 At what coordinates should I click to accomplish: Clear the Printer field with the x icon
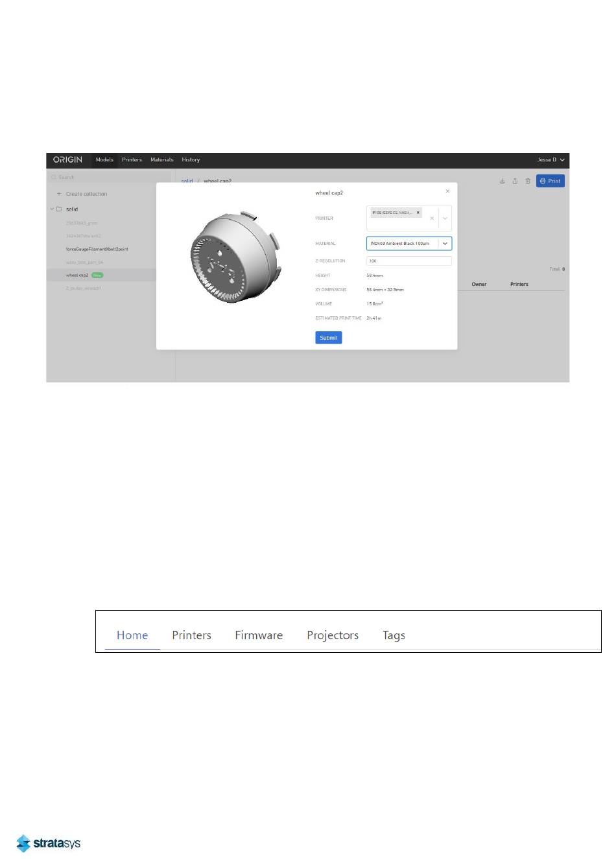coord(432,218)
